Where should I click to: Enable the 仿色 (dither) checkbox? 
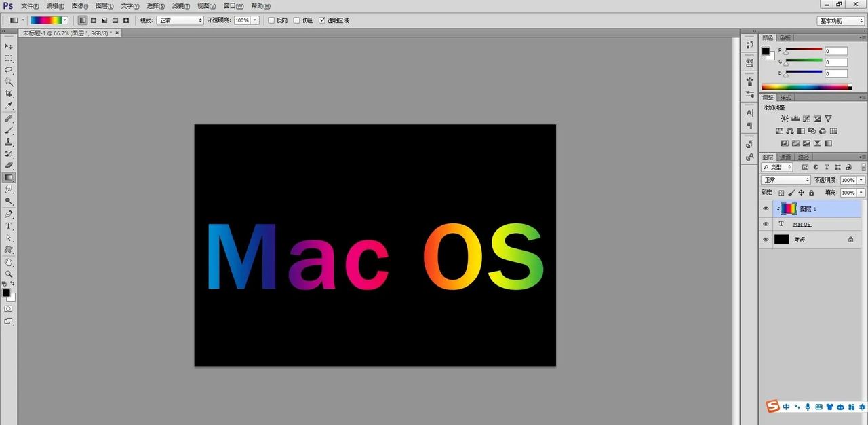297,20
